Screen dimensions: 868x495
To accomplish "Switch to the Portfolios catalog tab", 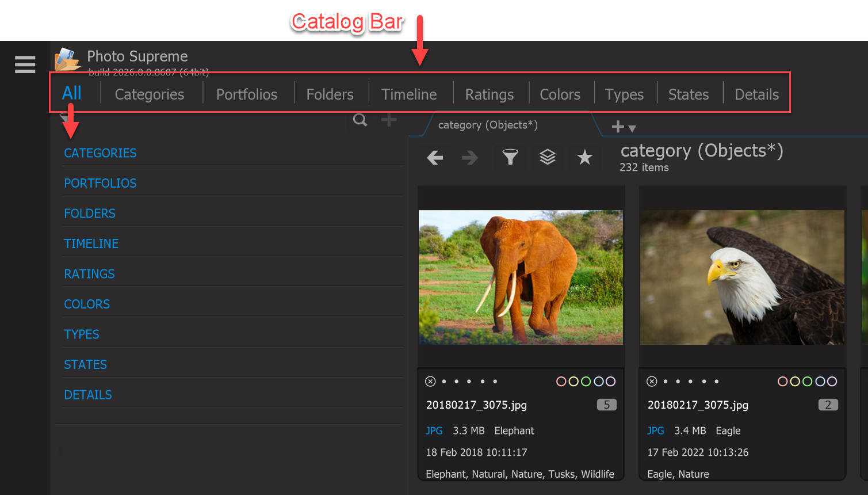I will click(247, 94).
